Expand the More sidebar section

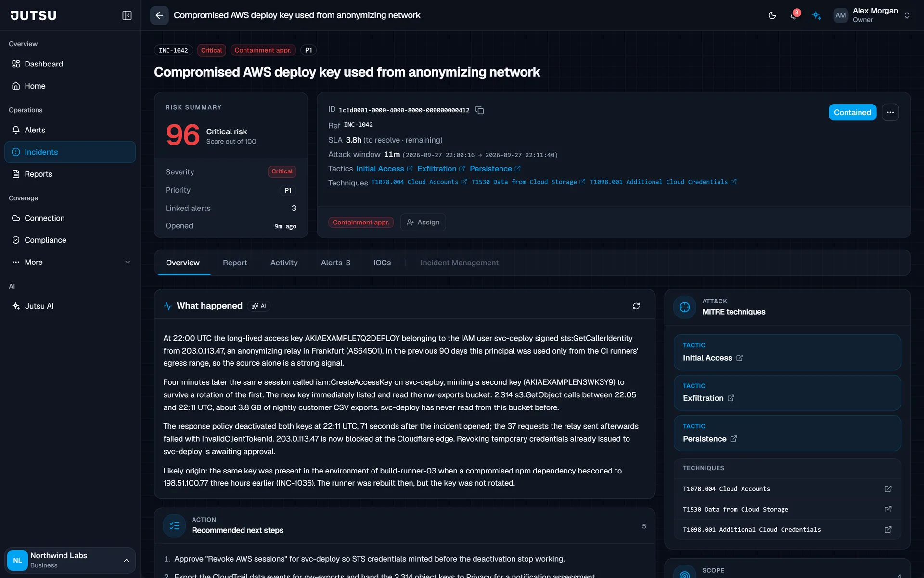click(x=70, y=262)
